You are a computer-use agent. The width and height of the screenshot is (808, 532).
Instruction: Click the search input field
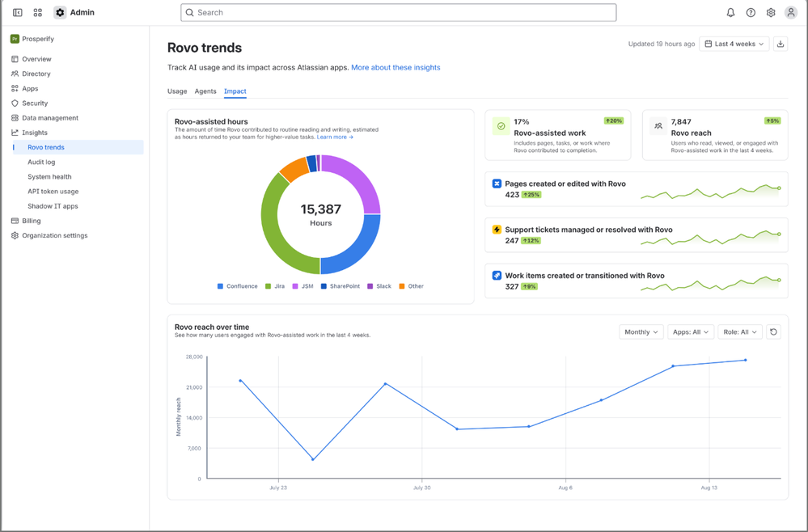398,12
